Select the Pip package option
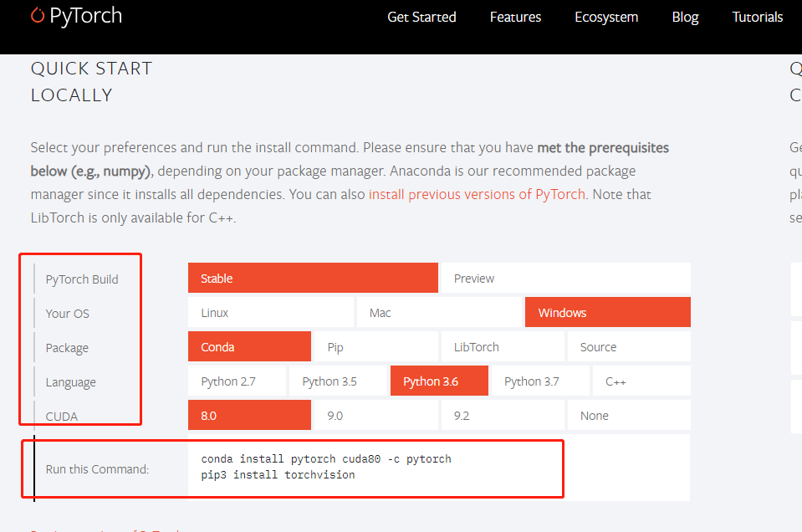The height and width of the screenshot is (532, 802). coord(376,347)
